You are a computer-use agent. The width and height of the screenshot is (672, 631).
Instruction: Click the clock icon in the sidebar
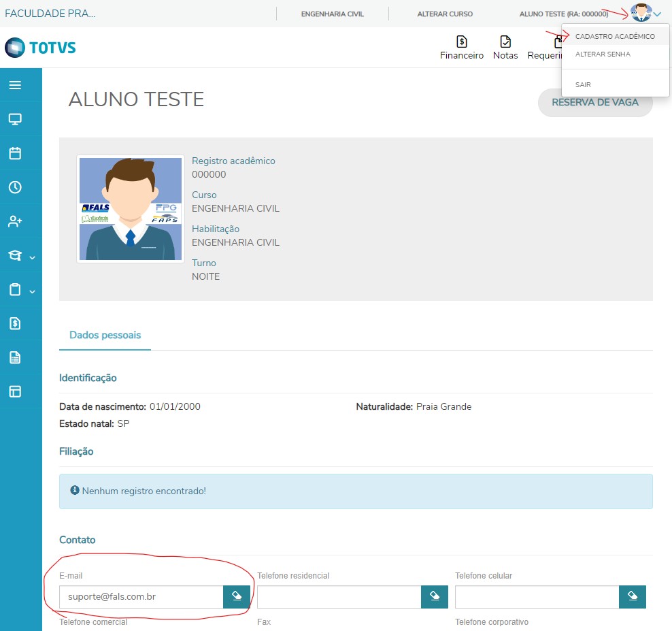pyautogui.click(x=15, y=187)
